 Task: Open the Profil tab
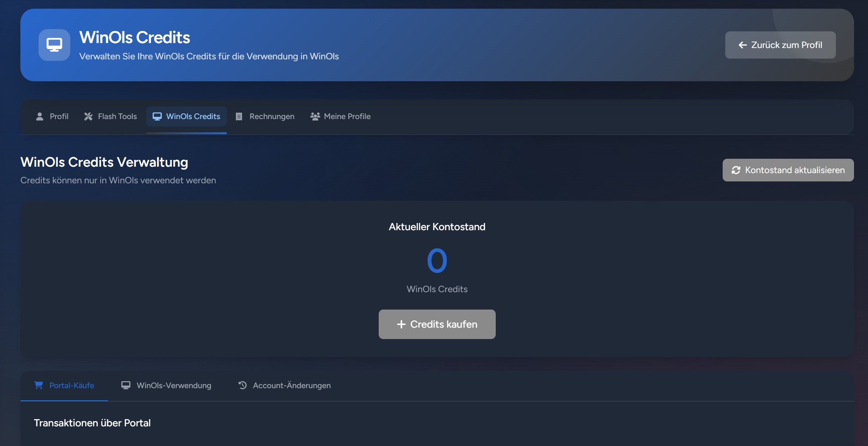click(x=52, y=116)
